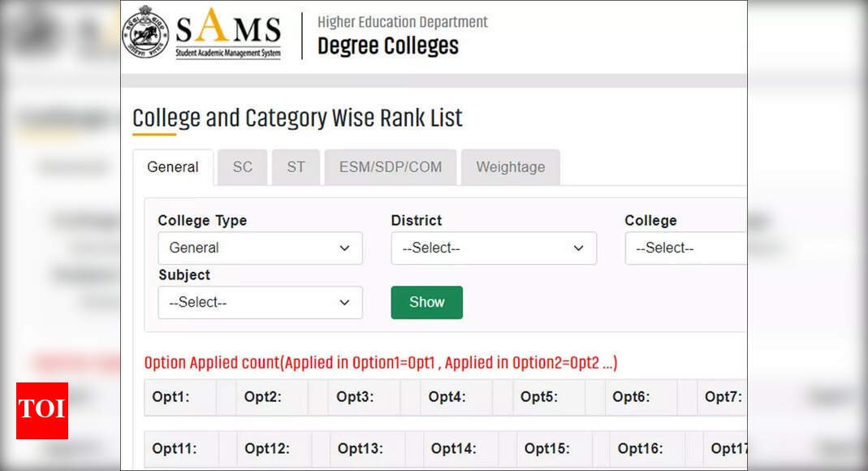Click the Opt3: count cell

click(x=365, y=397)
